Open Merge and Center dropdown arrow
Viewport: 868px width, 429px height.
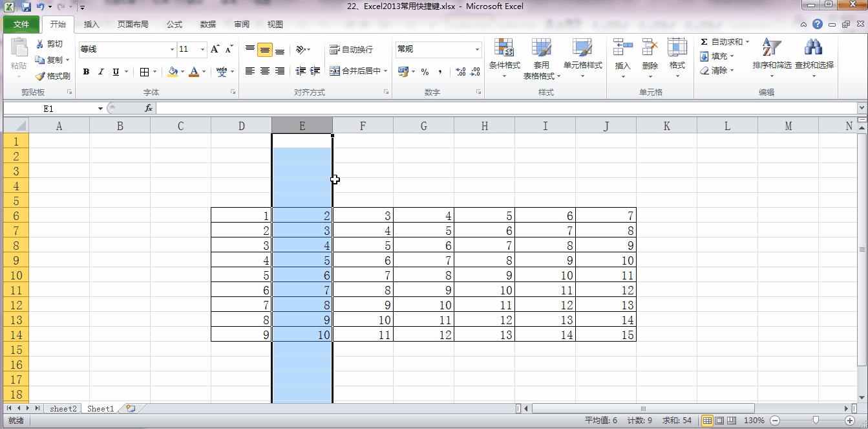(386, 71)
